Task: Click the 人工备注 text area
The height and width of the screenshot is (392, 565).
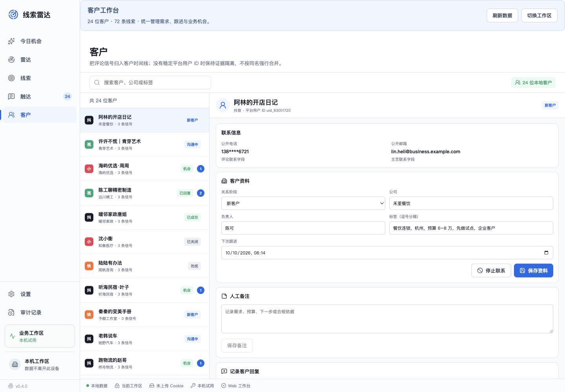Action: (x=387, y=319)
